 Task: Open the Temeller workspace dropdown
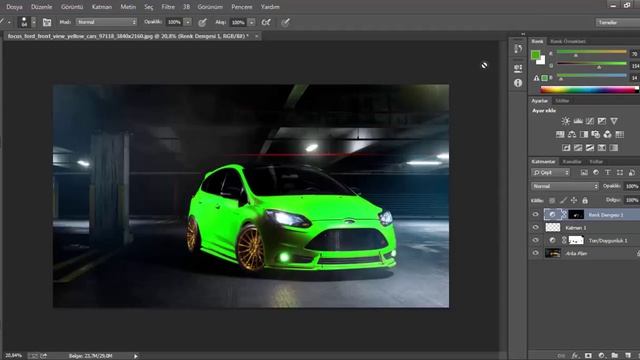[x=618, y=22]
